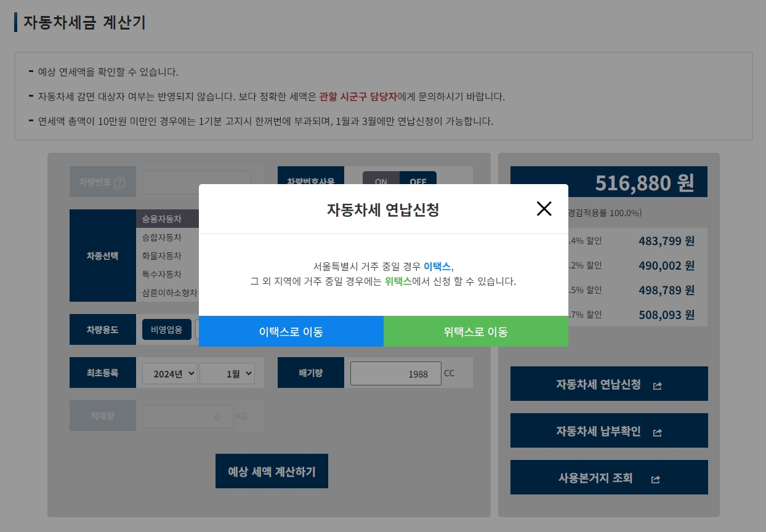The width and height of the screenshot is (766, 532).
Task: Select the 비영업용 usage option
Action: point(166,329)
